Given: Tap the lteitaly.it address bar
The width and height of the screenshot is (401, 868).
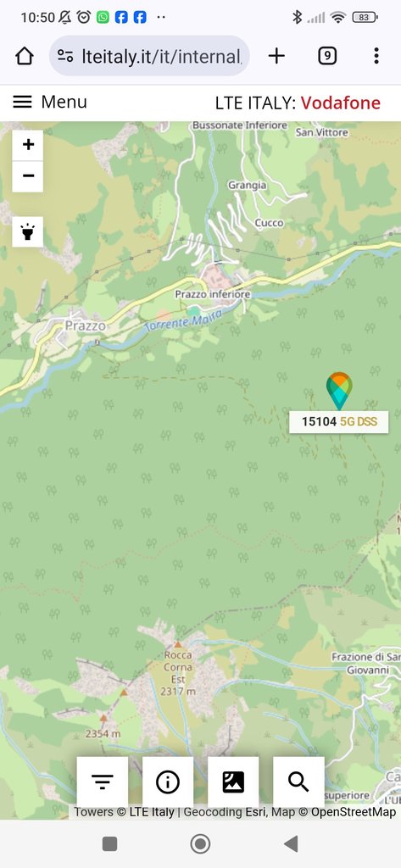Looking at the screenshot, I should (149, 56).
